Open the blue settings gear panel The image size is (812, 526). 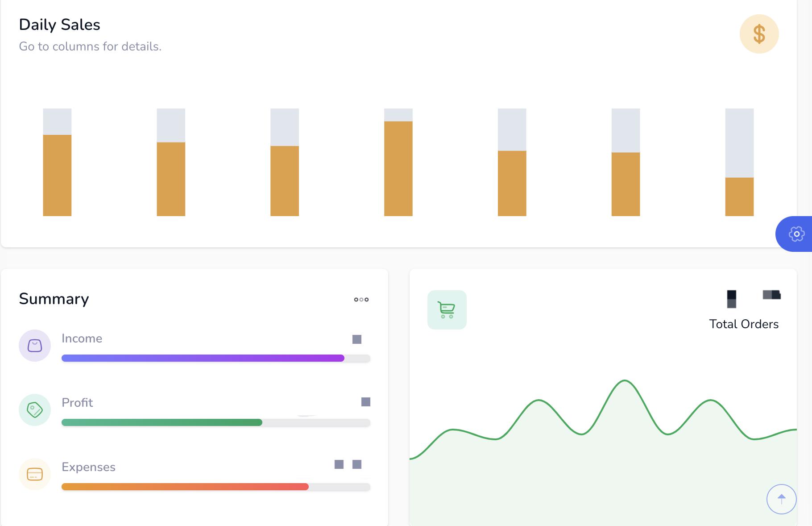coord(795,234)
